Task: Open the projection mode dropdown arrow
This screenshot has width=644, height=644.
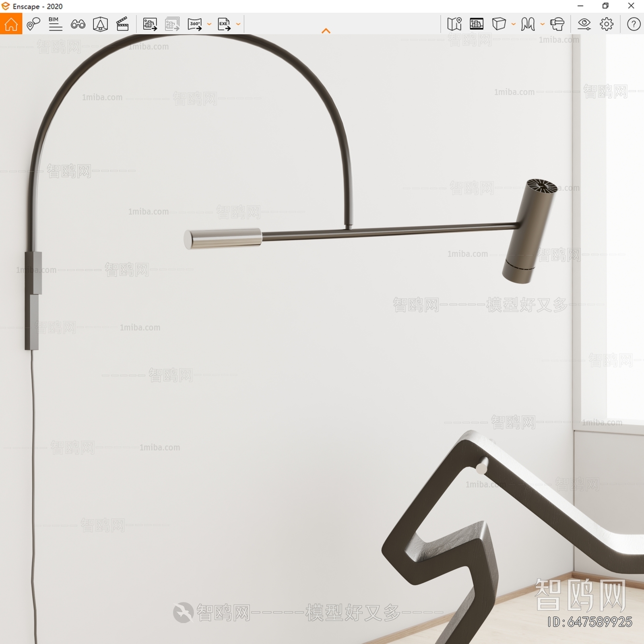Action: click(514, 24)
